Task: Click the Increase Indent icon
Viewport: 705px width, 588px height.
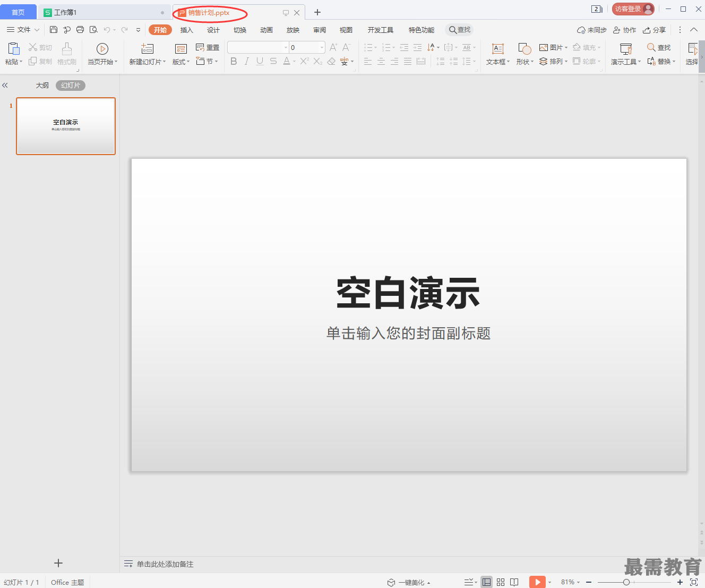Action: 418,47
